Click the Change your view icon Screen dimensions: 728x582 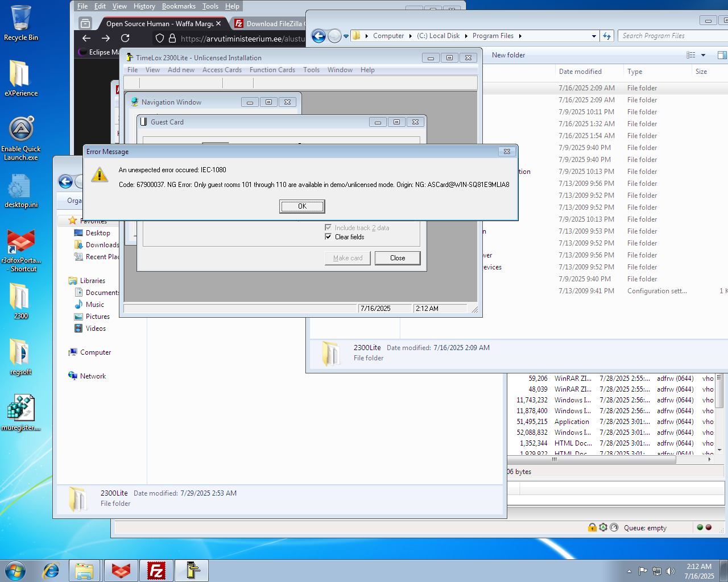point(691,55)
